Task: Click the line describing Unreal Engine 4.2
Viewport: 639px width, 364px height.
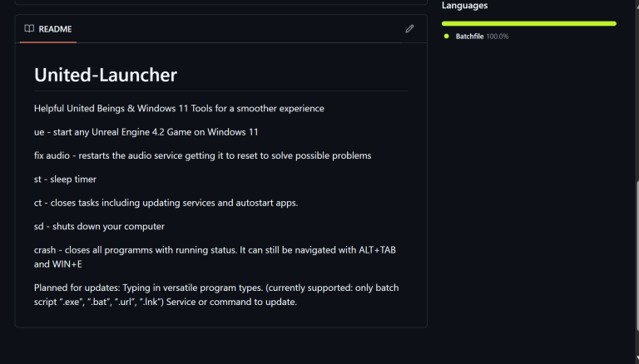Action: (x=146, y=132)
